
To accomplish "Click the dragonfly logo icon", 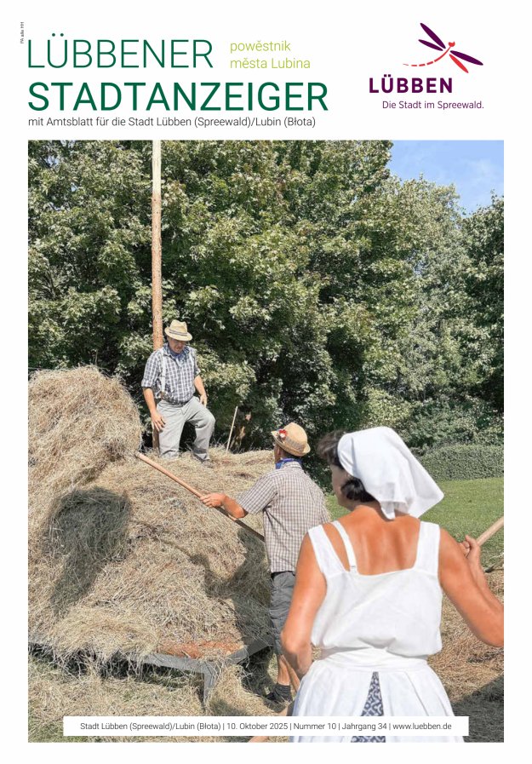I will [443, 48].
